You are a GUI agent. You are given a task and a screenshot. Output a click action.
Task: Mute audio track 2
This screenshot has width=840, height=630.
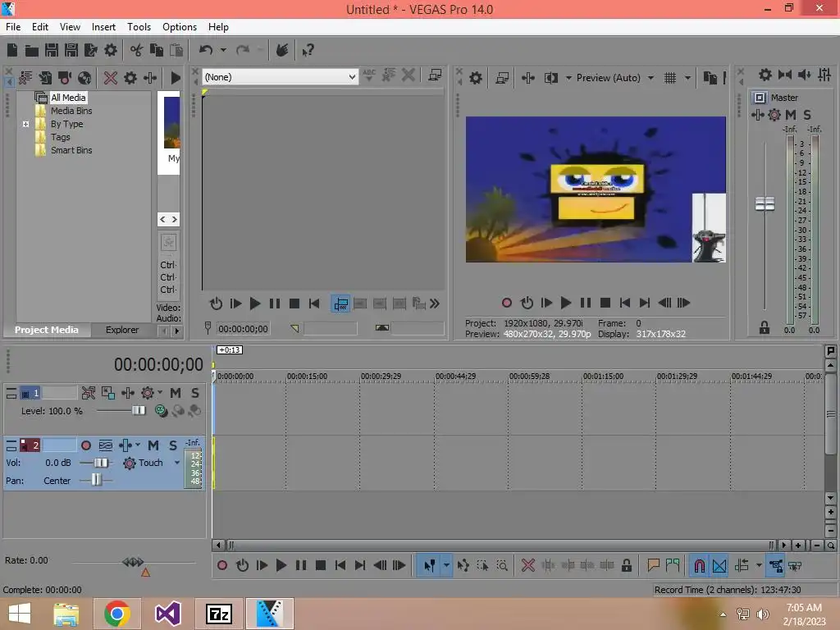tap(153, 445)
